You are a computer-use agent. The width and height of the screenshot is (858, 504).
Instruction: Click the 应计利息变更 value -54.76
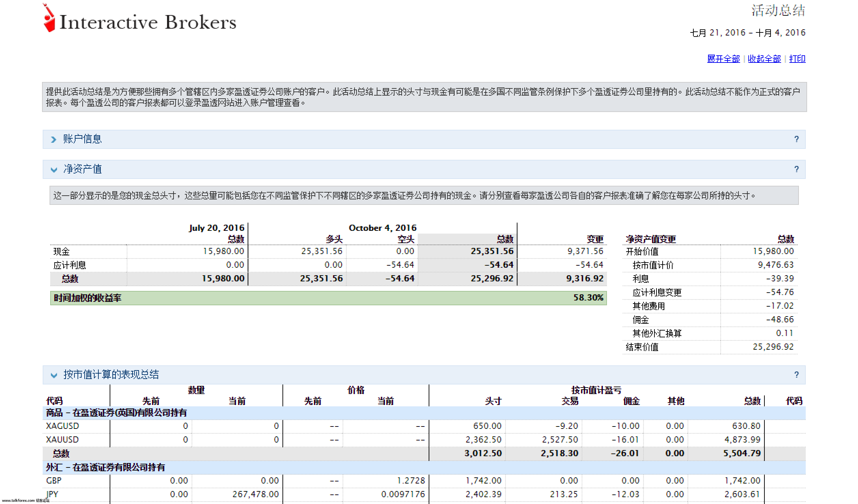pos(780,292)
